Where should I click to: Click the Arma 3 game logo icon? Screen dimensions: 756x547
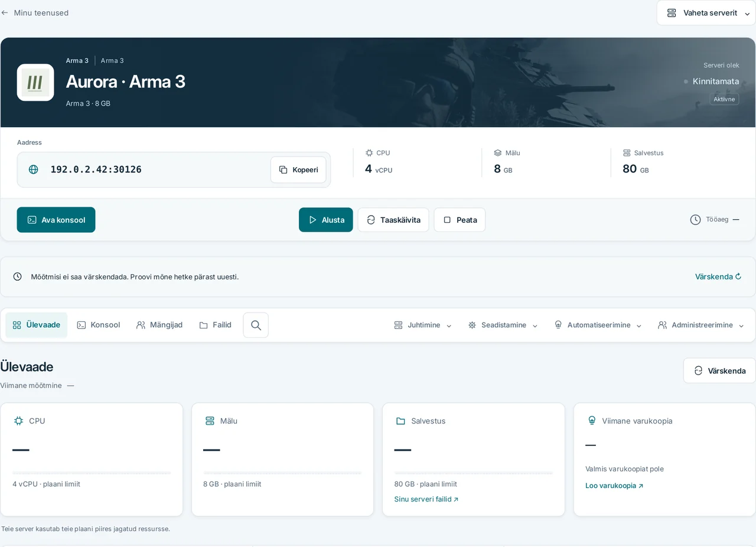click(x=35, y=82)
